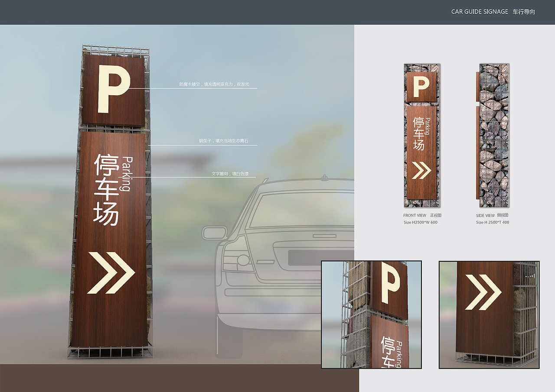Select the front view elevation drawing of the sign

421,136
